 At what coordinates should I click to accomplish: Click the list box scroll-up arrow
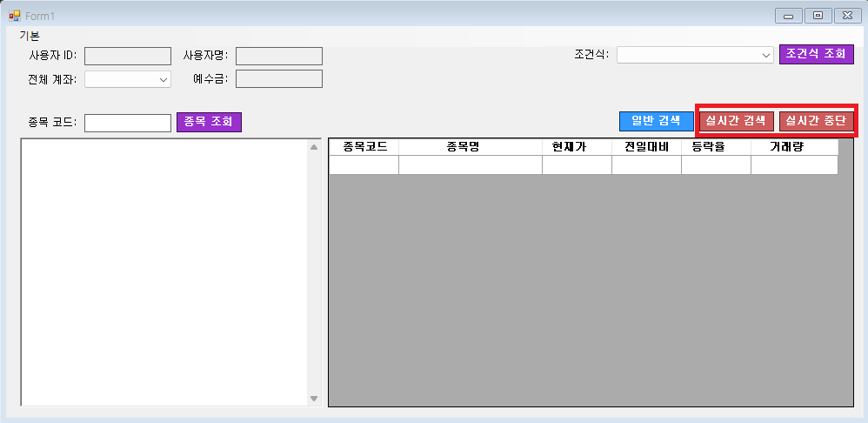coord(314,147)
